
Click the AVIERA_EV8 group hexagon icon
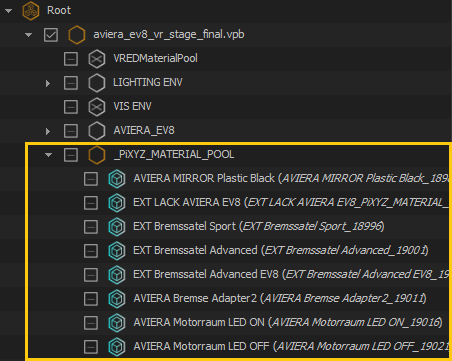[97, 131]
